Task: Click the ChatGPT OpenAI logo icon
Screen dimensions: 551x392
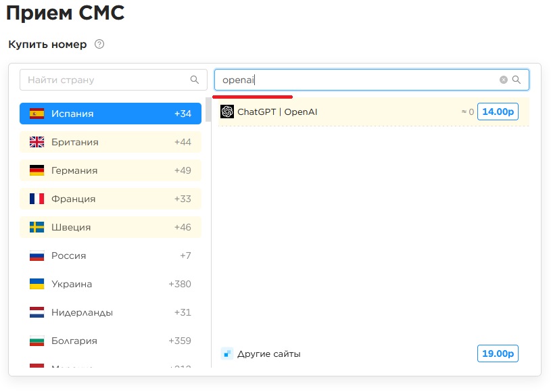Action: tap(227, 112)
